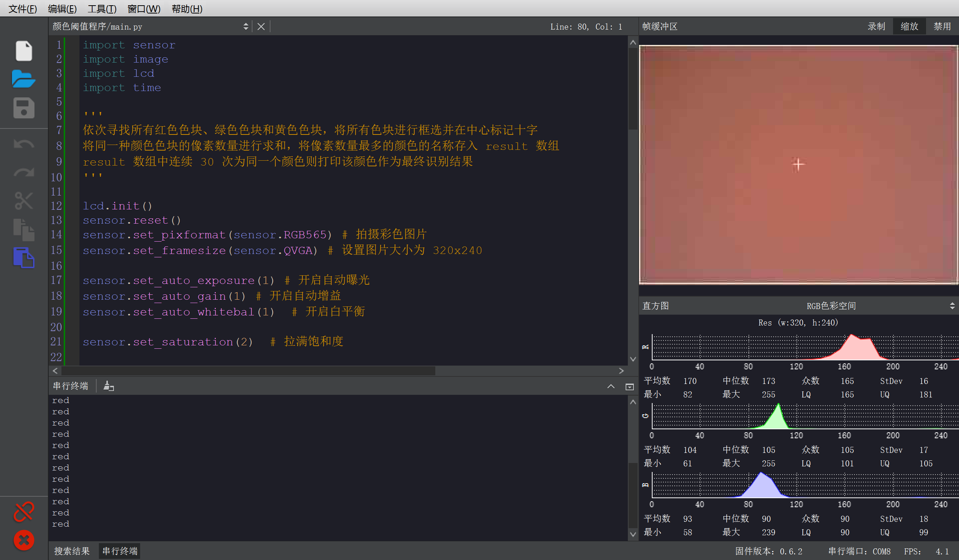959x560 pixels.
Task: Toggle the 缩放 zoom button
Action: coord(909,26)
